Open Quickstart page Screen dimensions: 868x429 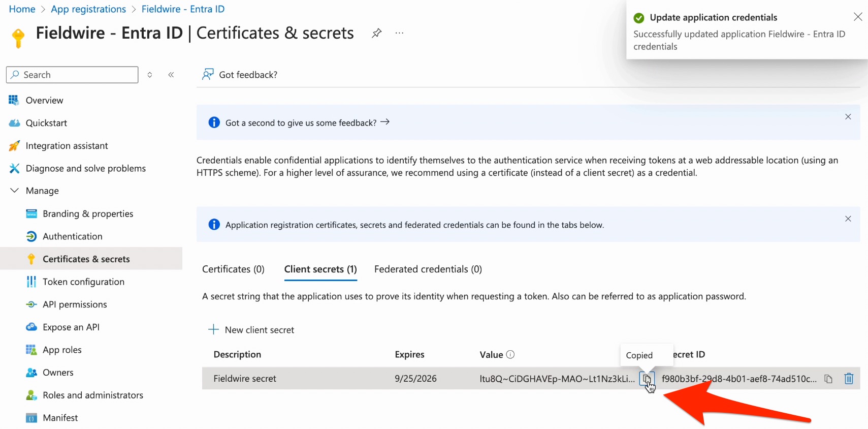coord(46,123)
